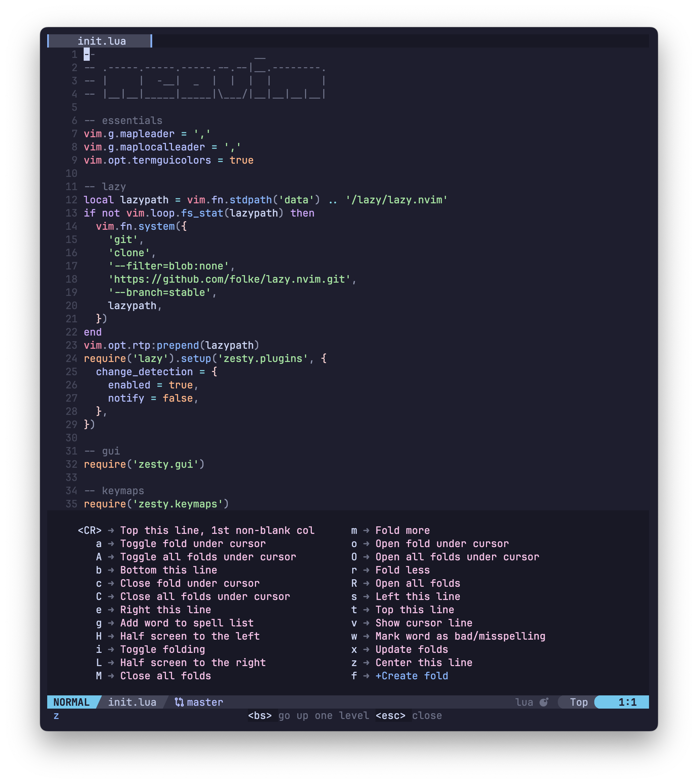
Task: Click the '/lazy/lazy.nvim' string
Action: 397,200
